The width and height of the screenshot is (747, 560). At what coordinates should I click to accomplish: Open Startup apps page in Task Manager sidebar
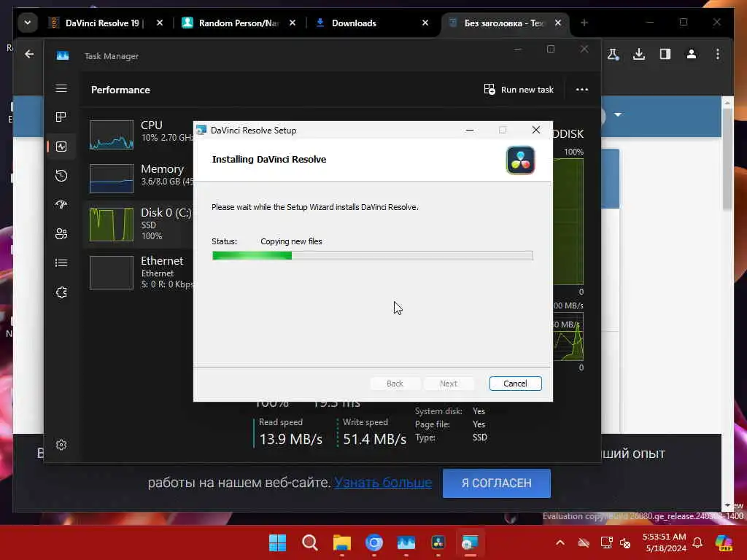point(61,205)
